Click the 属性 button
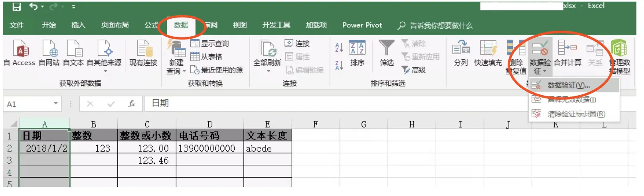Screen dimensions: 644x196 [298, 57]
